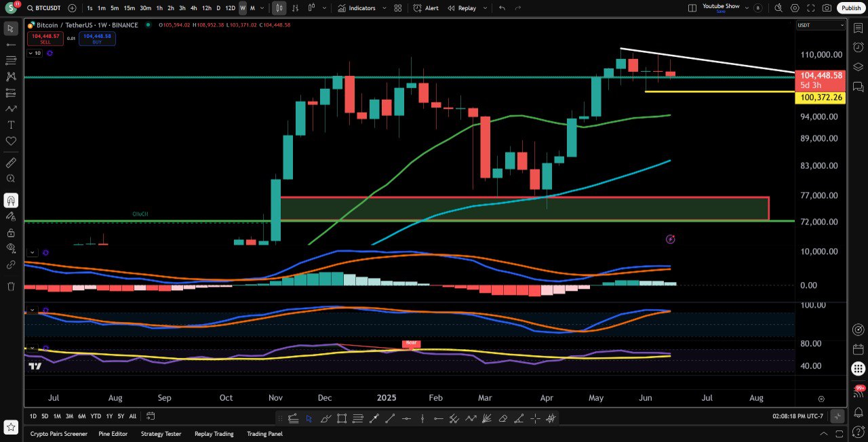
Task: Open the notifications bell icon
Action: click(x=858, y=411)
